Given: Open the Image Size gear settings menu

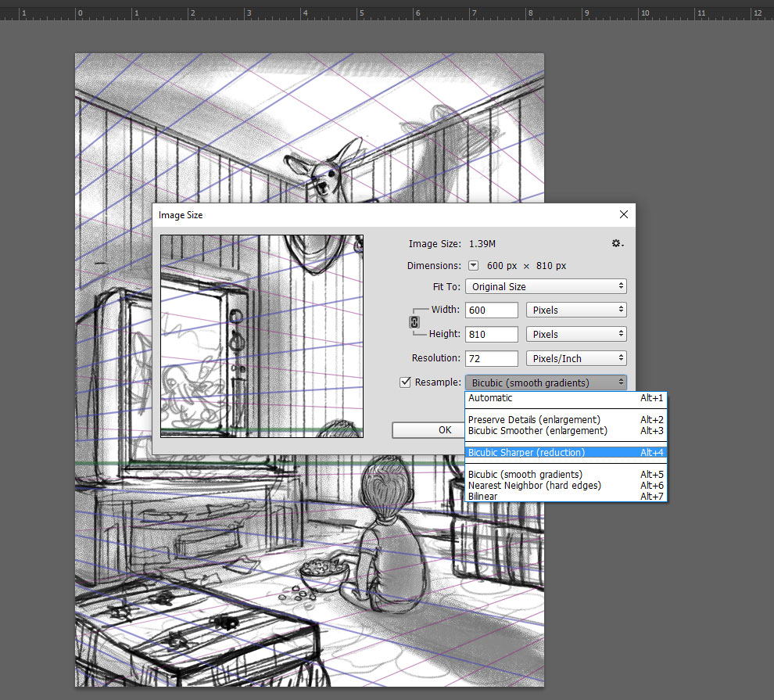Looking at the screenshot, I should point(617,244).
